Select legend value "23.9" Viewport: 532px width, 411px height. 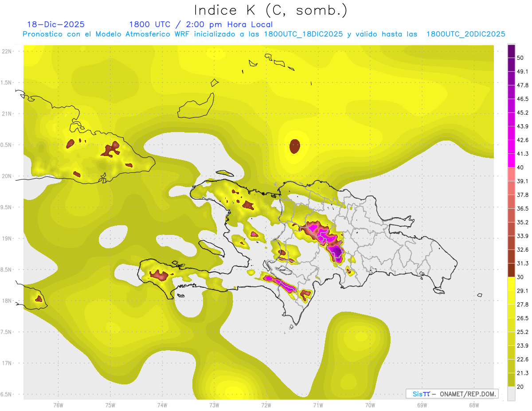(523, 346)
